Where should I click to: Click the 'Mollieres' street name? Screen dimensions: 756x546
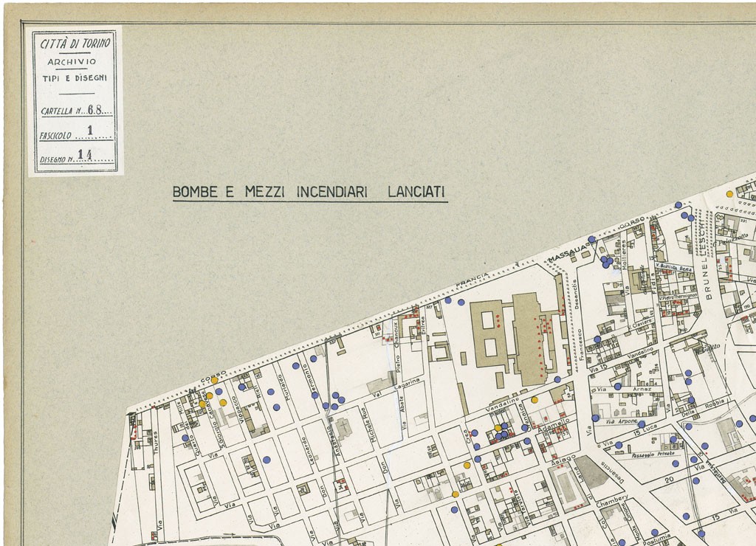pyautogui.click(x=623, y=257)
